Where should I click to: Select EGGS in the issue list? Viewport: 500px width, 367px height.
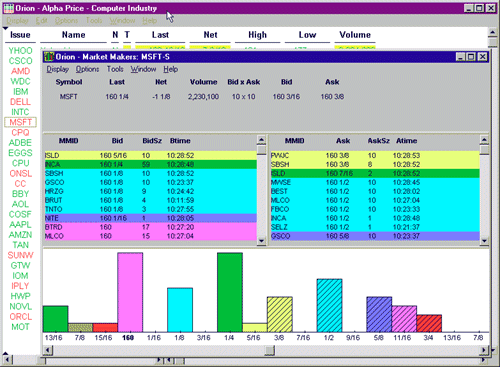tap(20, 153)
